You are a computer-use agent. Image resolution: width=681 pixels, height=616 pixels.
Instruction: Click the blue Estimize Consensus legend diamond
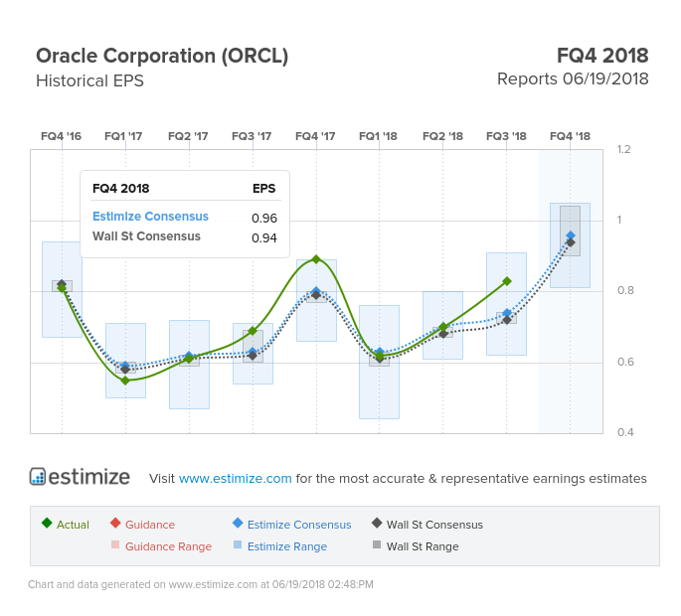(238, 523)
